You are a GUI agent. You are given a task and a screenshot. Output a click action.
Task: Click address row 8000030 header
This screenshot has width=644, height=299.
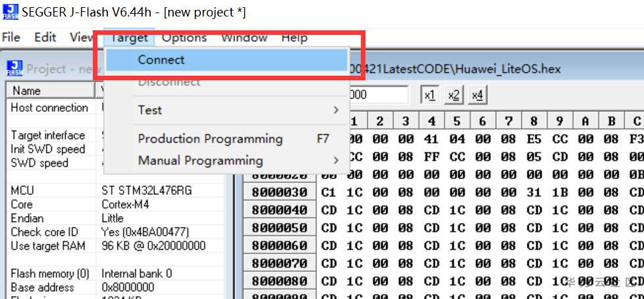coord(280,192)
